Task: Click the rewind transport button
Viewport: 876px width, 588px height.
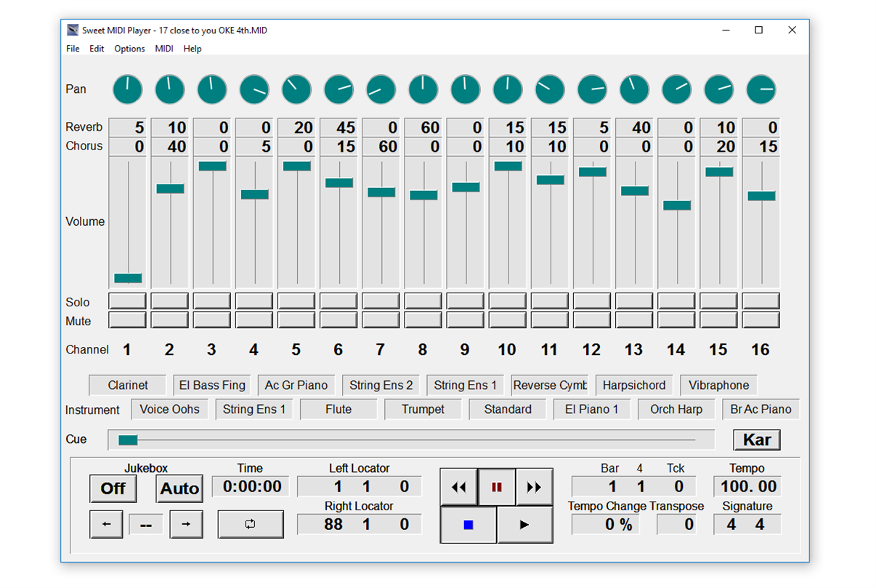Action: coord(459,487)
